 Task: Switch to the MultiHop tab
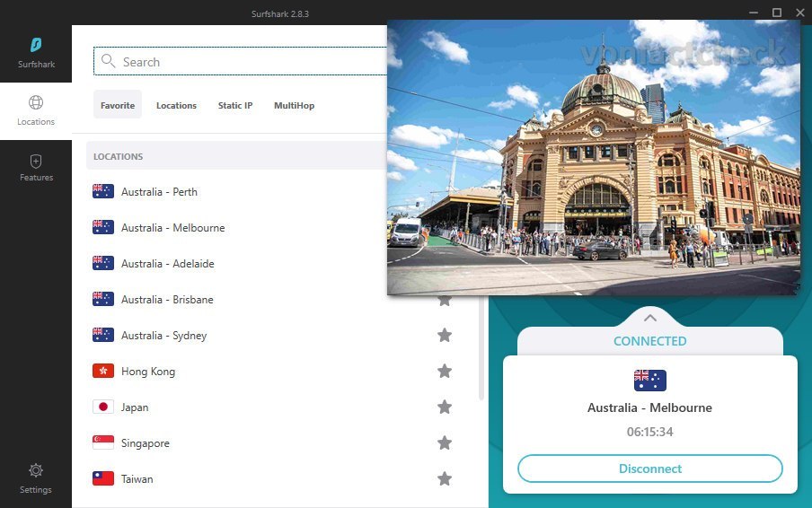pyautogui.click(x=294, y=105)
